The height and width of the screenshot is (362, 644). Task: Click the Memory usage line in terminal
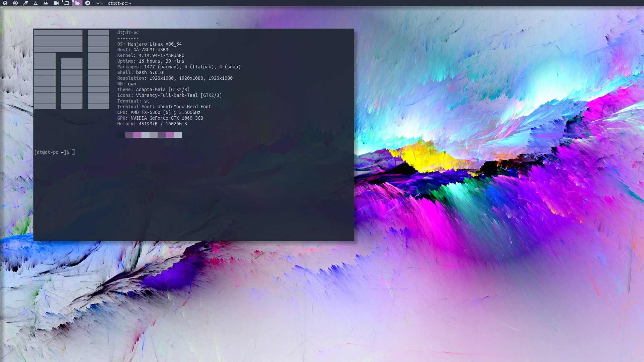(152, 124)
